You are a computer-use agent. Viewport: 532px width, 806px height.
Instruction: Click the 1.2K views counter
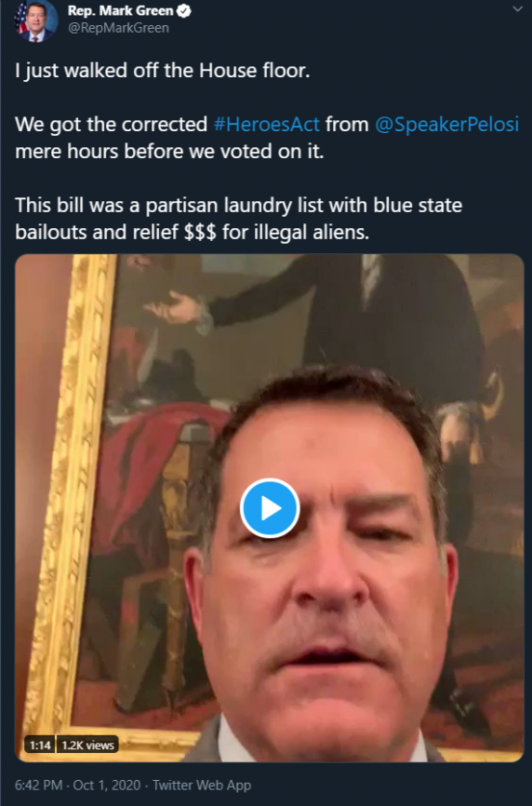pos(87,745)
